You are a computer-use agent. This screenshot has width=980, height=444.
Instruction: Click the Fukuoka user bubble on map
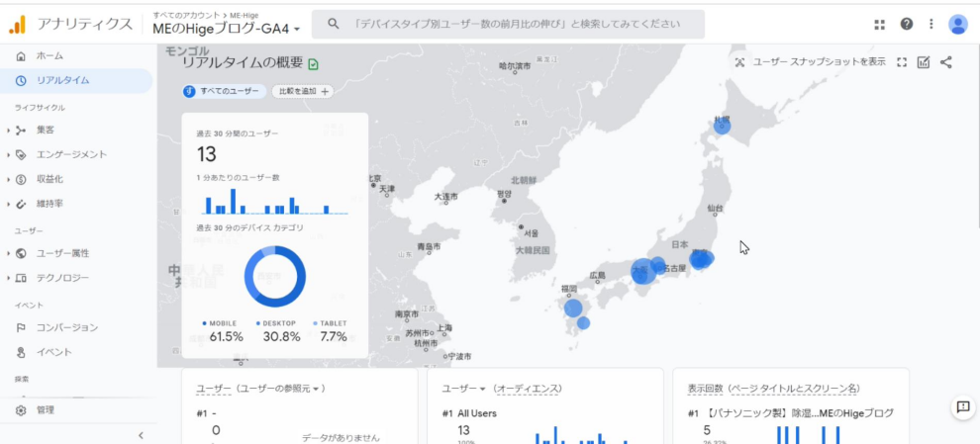coord(573,308)
